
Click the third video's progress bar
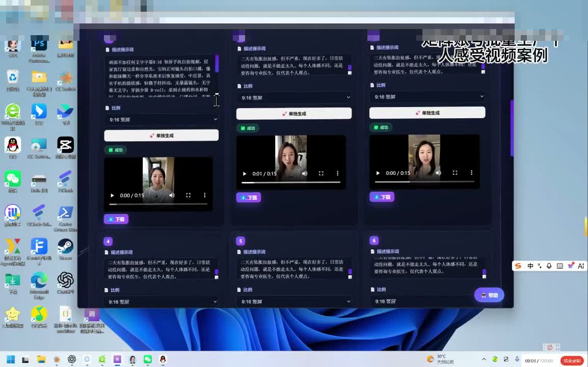click(x=424, y=181)
